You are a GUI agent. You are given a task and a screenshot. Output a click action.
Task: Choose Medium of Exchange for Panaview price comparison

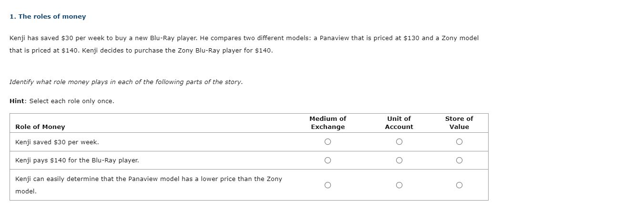(327, 185)
